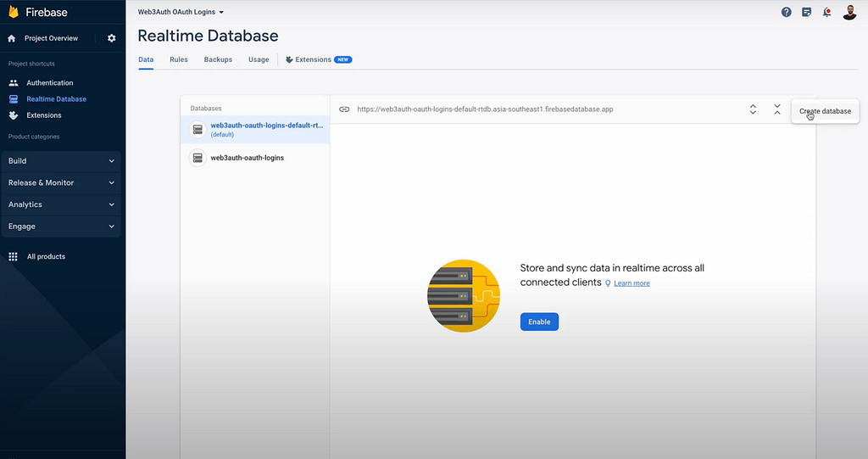
Task: Open All products page
Action: click(x=46, y=256)
